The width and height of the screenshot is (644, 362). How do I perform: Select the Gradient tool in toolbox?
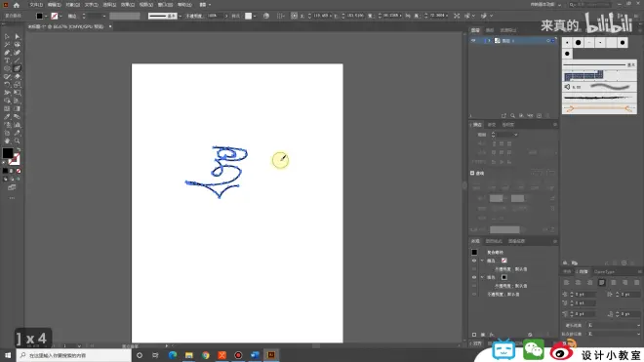click(18, 108)
